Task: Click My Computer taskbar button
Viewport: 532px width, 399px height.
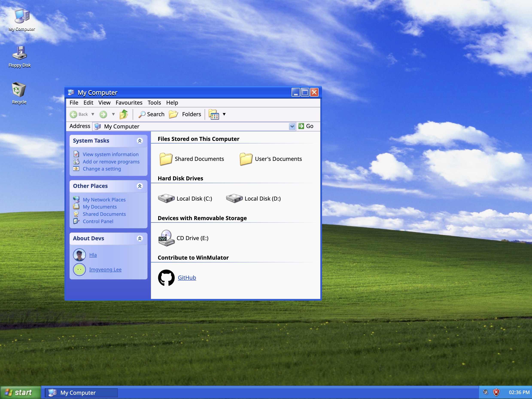Action: (81, 393)
